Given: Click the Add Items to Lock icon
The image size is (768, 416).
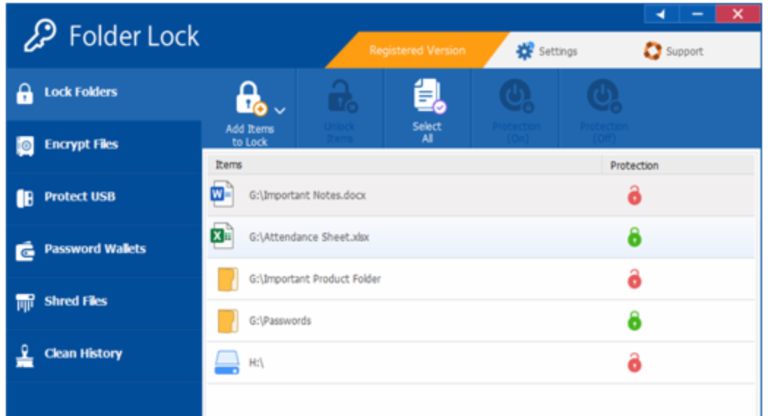Looking at the screenshot, I should point(251,99).
